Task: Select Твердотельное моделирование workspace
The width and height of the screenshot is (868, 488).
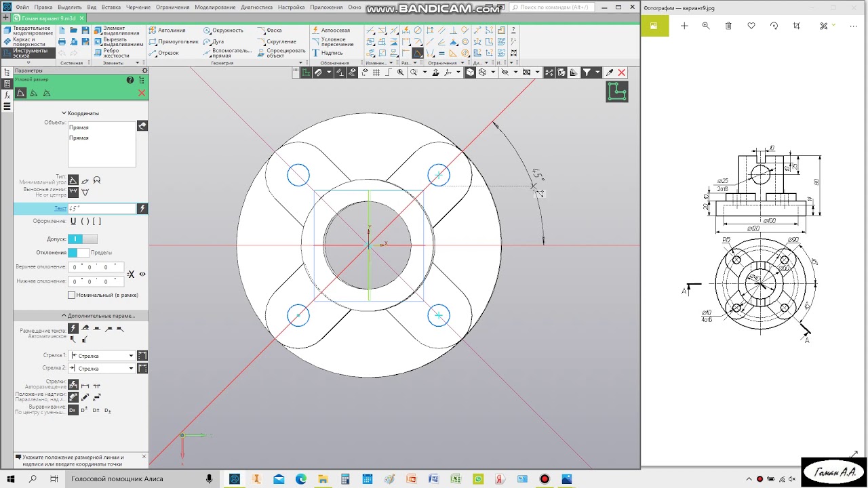Action: pyautogui.click(x=28, y=30)
